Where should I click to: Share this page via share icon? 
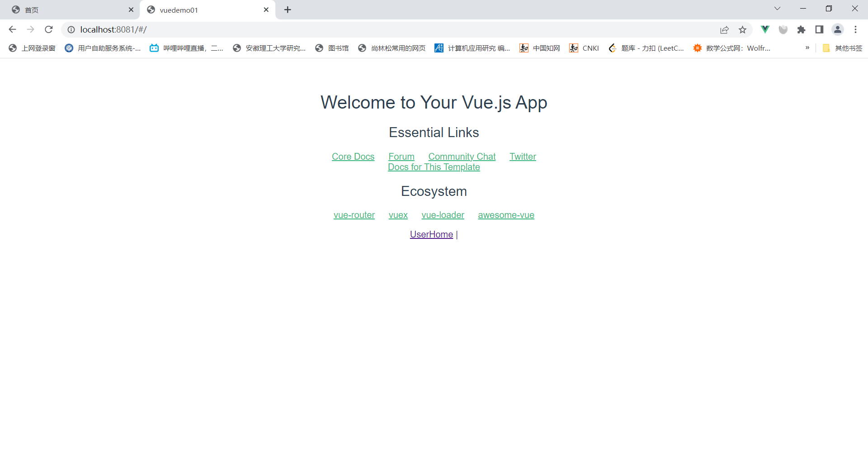tap(724, 29)
